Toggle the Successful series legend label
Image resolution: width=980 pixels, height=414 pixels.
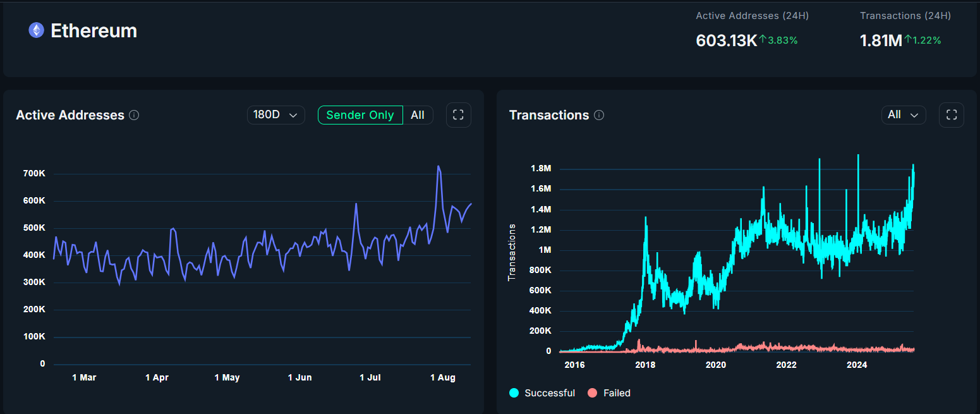coord(550,393)
